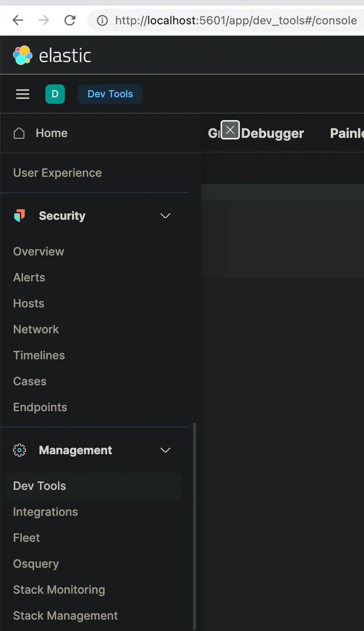Image resolution: width=364 pixels, height=631 pixels.
Task: Open the Dev Tools breadcrumb menu
Action: click(x=110, y=94)
